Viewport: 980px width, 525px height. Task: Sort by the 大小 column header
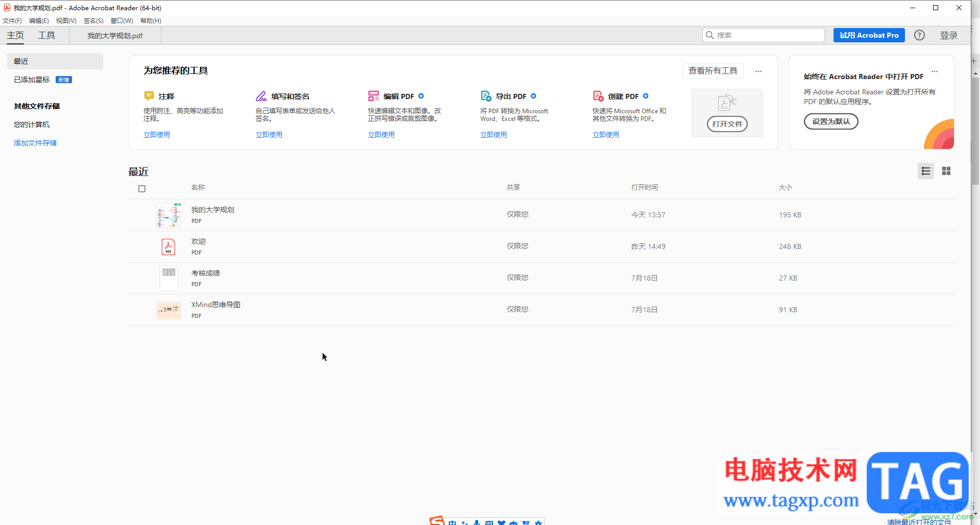(x=786, y=187)
